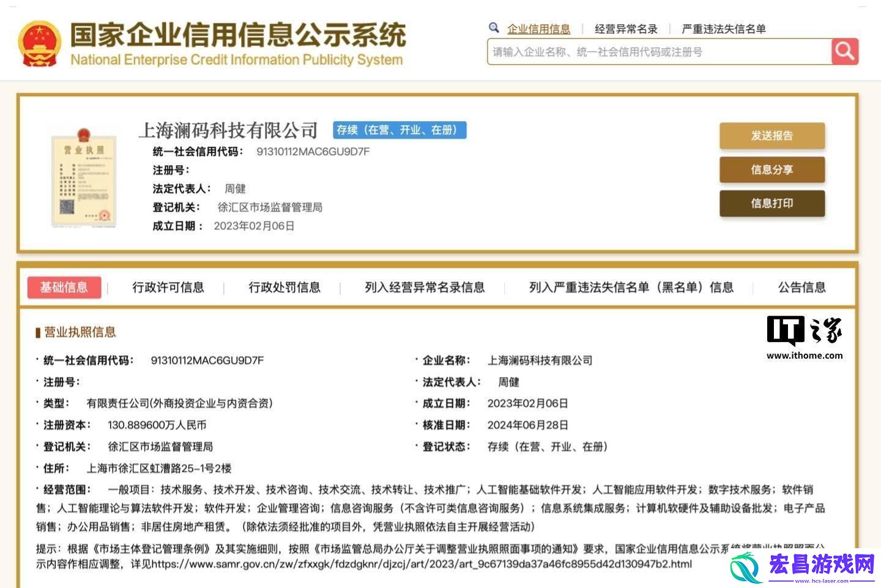Select the 严重违法失信名单 search category
Screen dimensions: 881x588
point(724,29)
